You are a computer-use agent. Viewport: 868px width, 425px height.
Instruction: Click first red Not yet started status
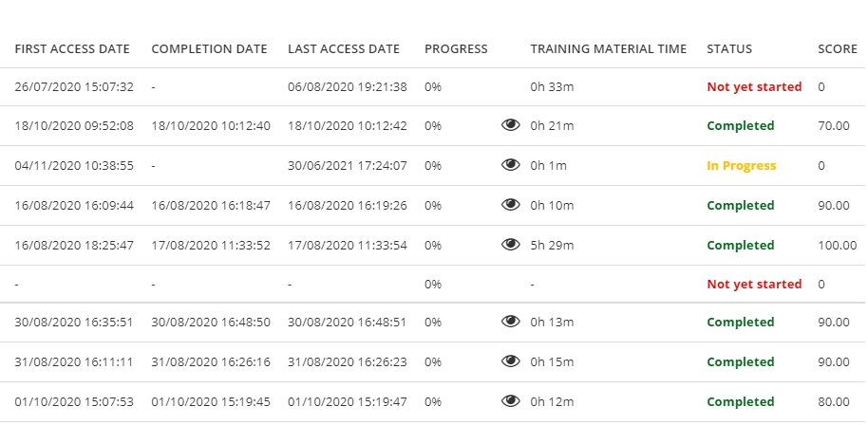[x=754, y=86]
